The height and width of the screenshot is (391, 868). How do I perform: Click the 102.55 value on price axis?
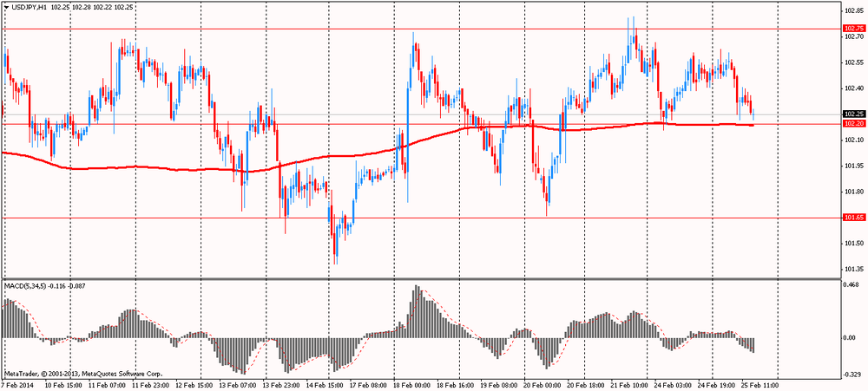854,62
